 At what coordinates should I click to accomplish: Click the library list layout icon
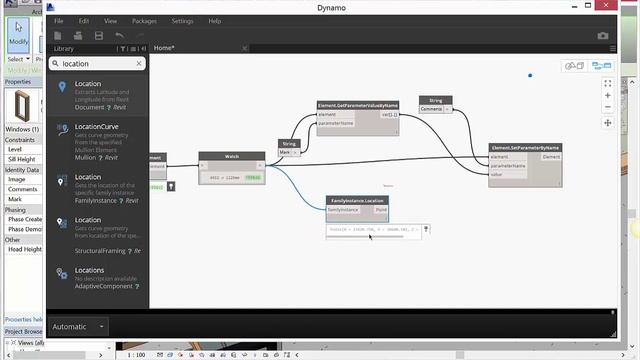(133, 49)
